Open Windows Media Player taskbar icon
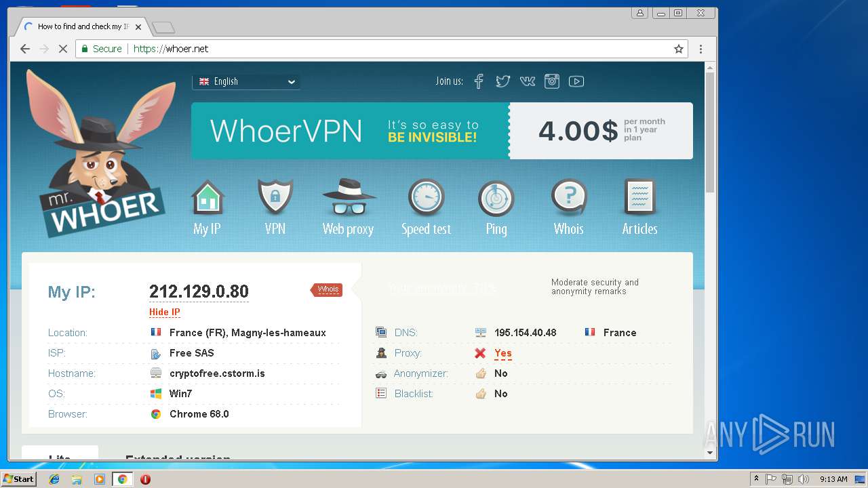This screenshot has width=868, height=488. point(100,479)
